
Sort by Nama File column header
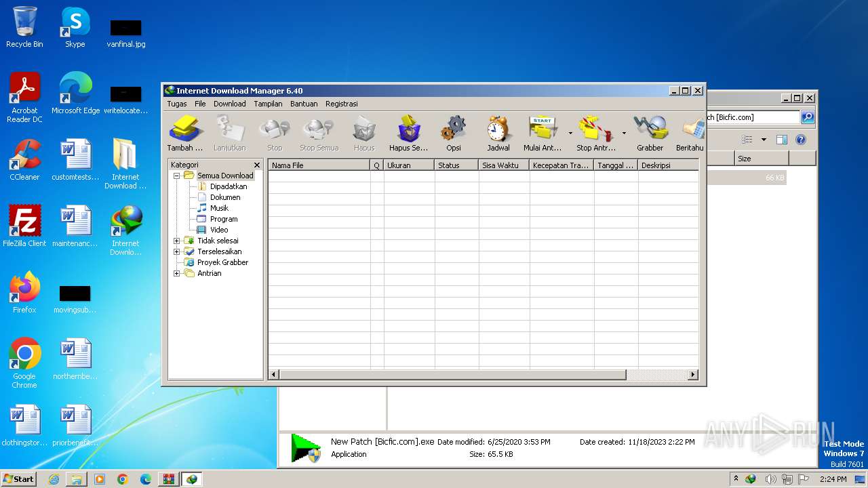tap(319, 165)
